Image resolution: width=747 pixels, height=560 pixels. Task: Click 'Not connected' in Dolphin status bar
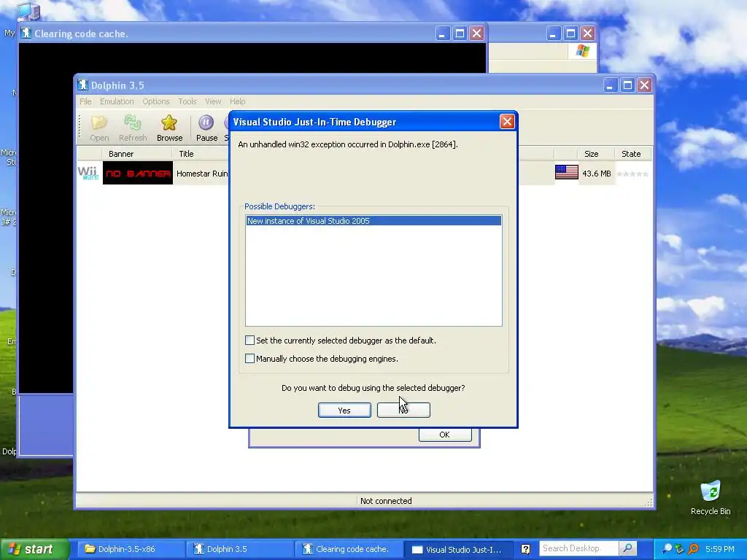386,501
